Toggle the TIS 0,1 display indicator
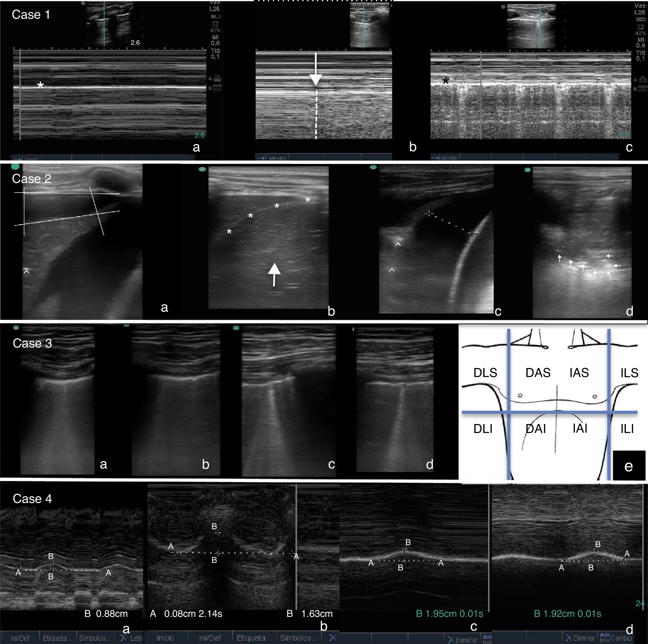648x644 pixels. tap(216, 53)
